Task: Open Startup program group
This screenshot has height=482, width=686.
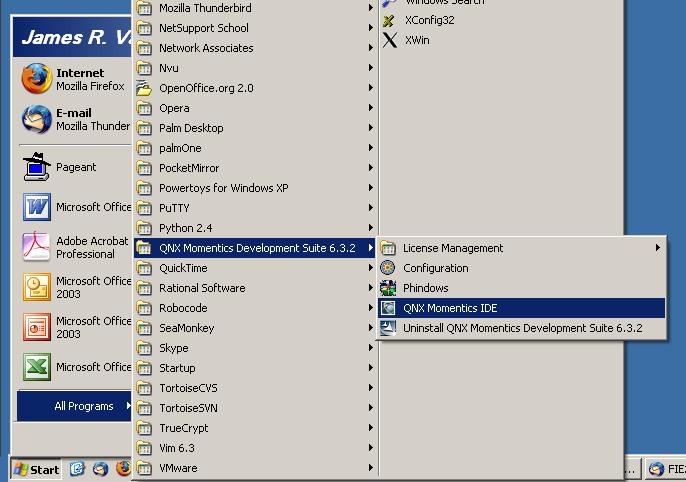Action: tap(255, 368)
